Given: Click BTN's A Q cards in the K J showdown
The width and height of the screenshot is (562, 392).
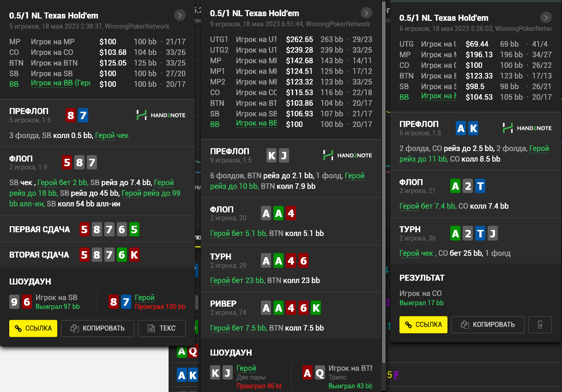Looking at the screenshot, I should pyautogui.click(x=314, y=373).
